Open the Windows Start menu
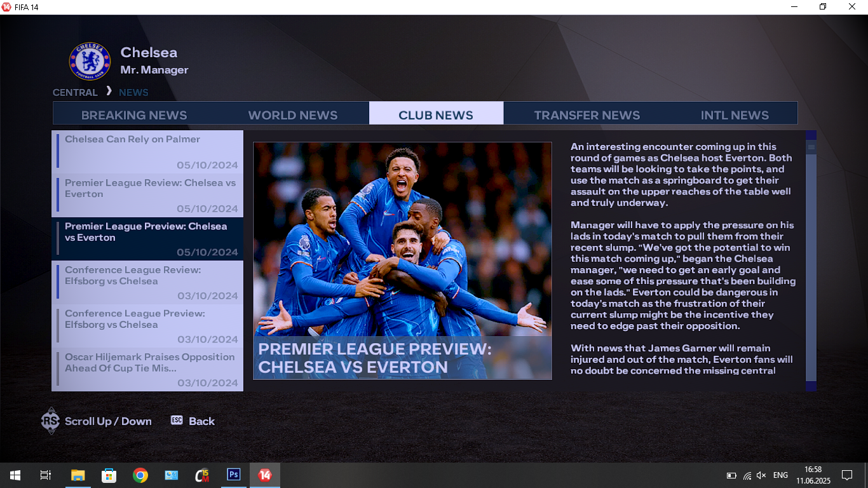The height and width of the screenshot is (488, 868). (x=15, y=475)
